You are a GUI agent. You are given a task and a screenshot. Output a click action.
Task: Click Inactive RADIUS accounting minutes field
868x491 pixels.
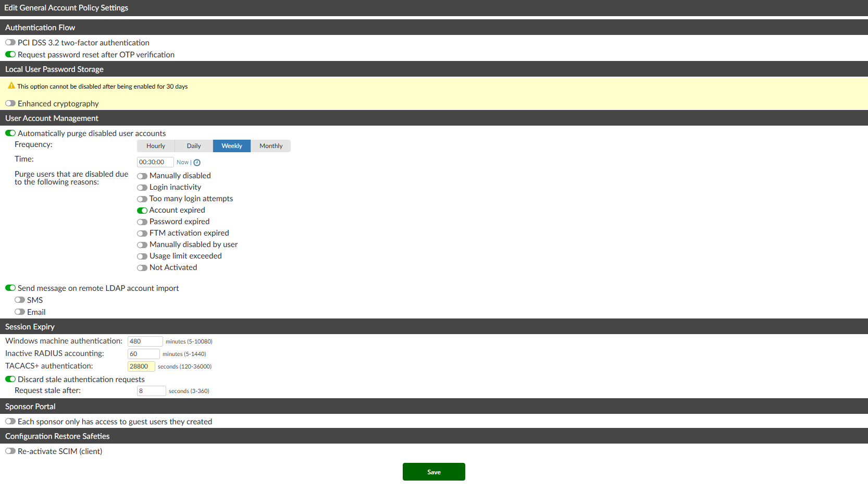pos(144,354)
